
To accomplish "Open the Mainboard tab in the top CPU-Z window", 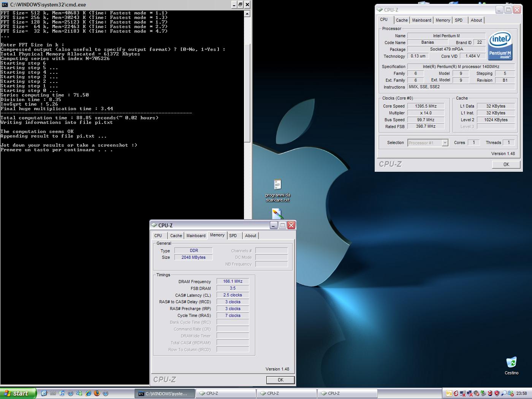I will (x=422, y=20).
